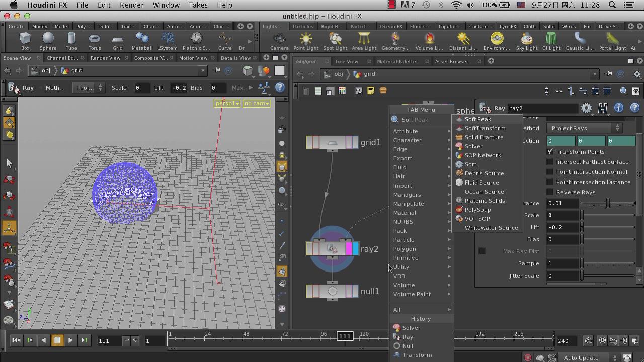Choose Soft Peak from the TAB menu
644x362 pixels.
coord(487,119)
